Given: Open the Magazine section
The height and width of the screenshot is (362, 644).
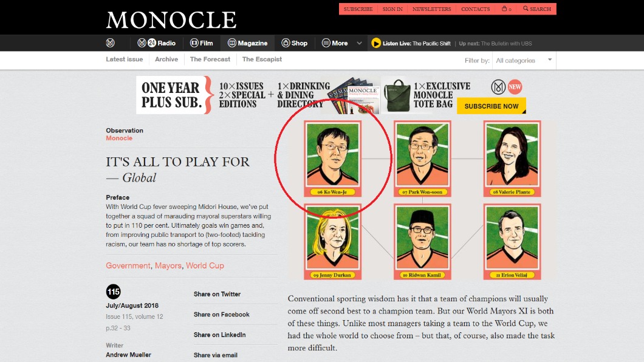Looking at the screenshot, I should pyautogui.click(x=248, y=43).
